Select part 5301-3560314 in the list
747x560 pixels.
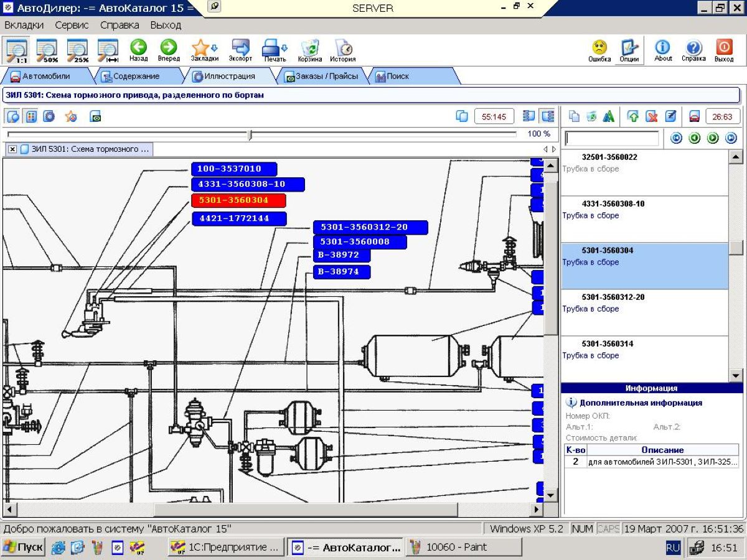pos(644,359)
